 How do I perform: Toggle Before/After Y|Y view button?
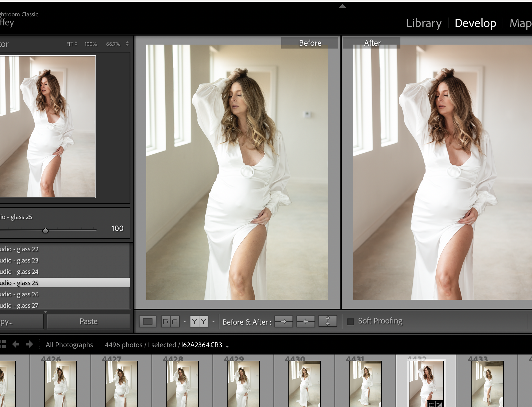(199, 321)
